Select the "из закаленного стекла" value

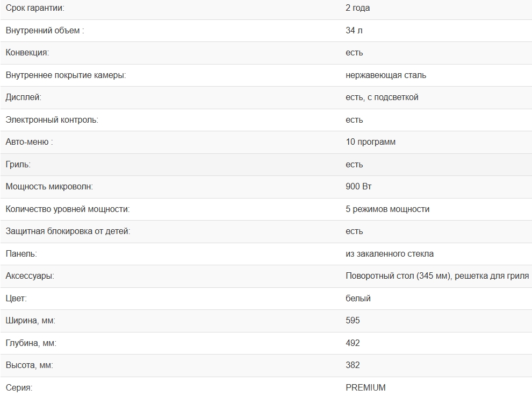390,254
